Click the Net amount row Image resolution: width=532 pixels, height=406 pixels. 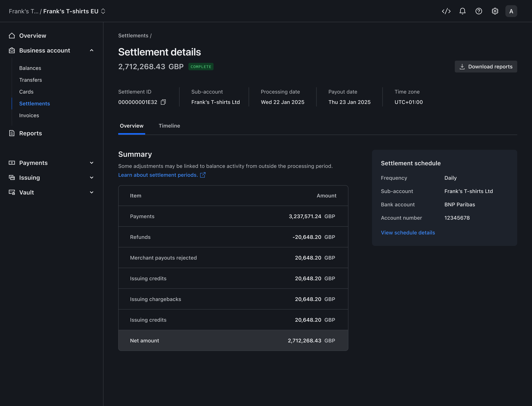pyautogui.click(x=233, y=340)
